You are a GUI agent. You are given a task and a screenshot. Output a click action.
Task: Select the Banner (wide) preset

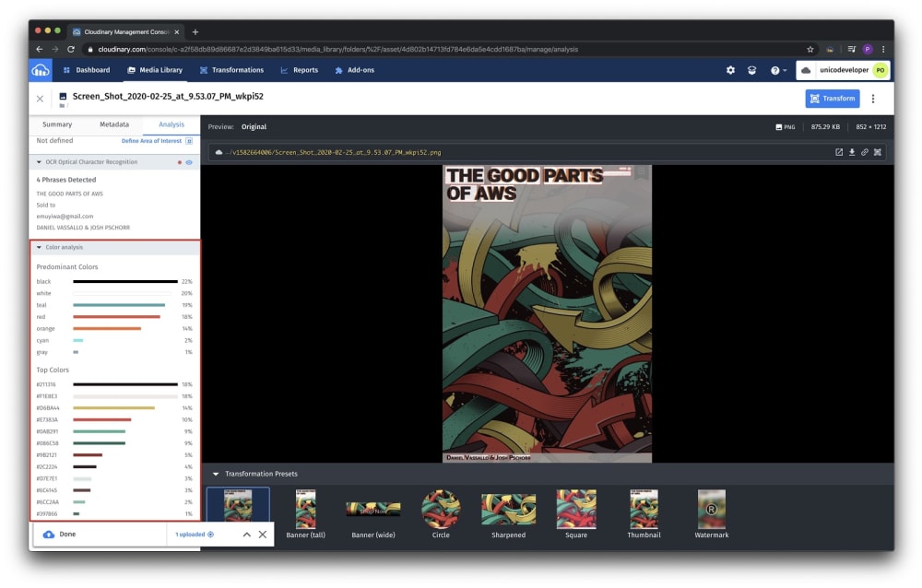(x=373, y=514)
